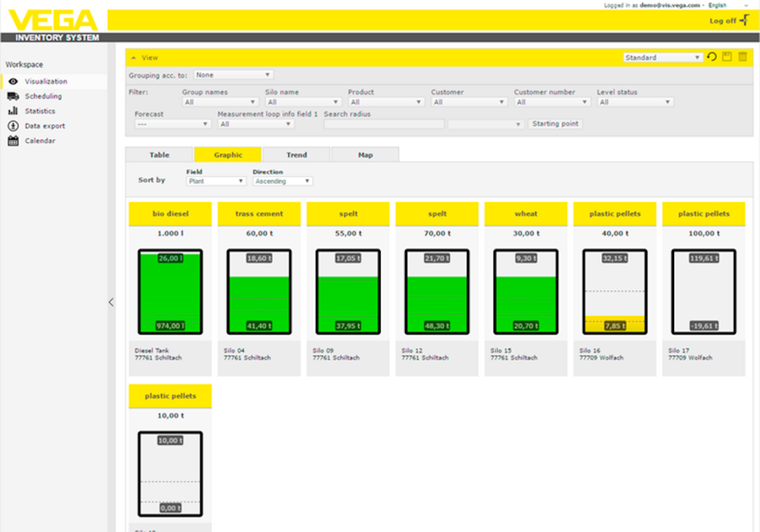Image resolution: width=760 pixels, height=532 pixels.
Task: Open Statistics in the workspace menu
Action: tap(40, 111)
